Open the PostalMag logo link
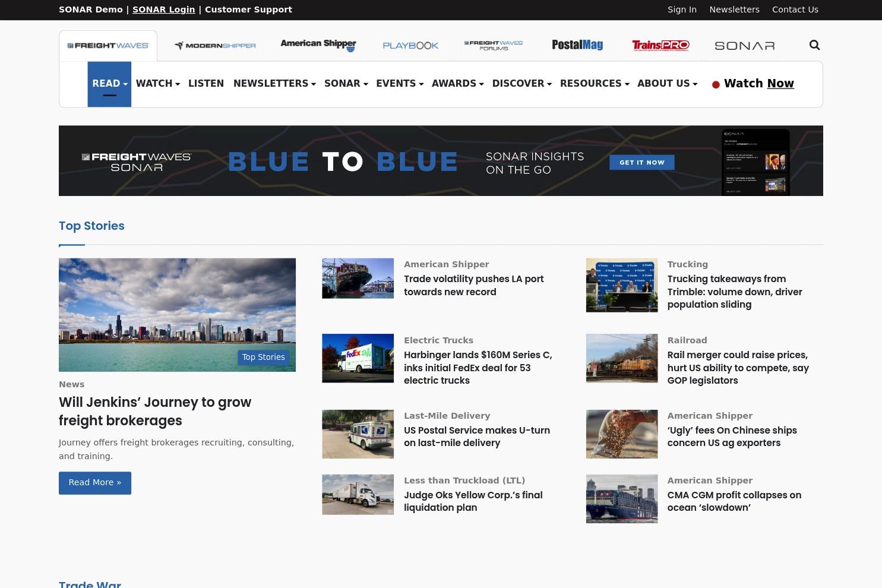Image resolution: width=882 pixels, height=588 pixels. tap(577, 45)
